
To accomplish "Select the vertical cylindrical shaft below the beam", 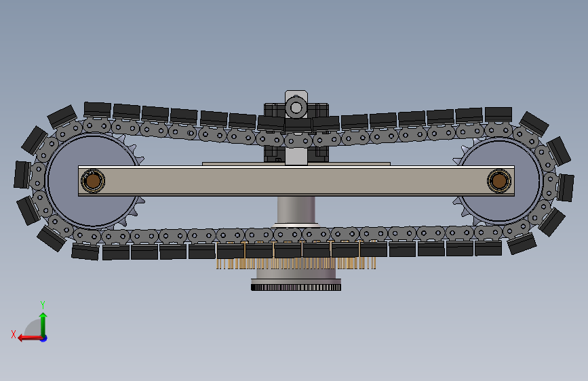I will pyautogui.click(x=296, y=210).
